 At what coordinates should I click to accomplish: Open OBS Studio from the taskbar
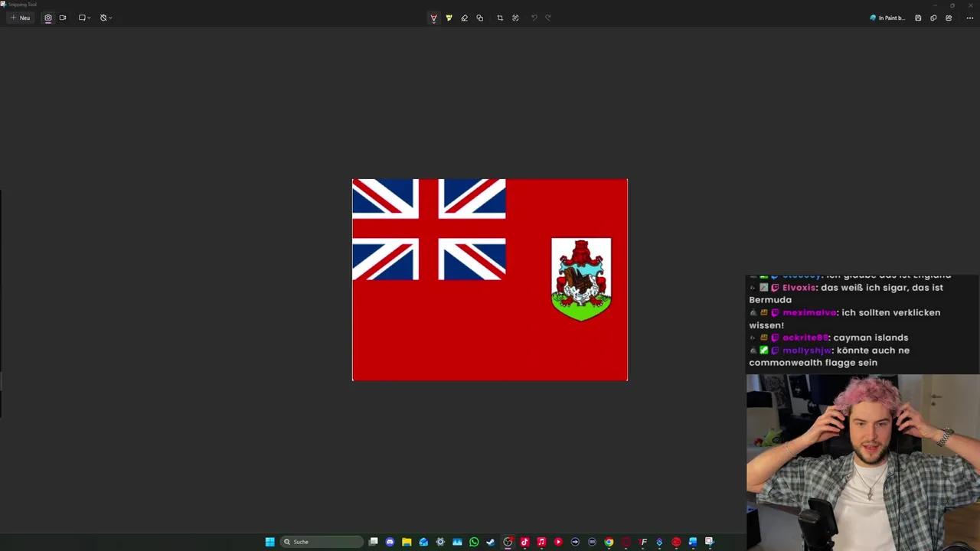pyautogui.click(x=508, y=542)
